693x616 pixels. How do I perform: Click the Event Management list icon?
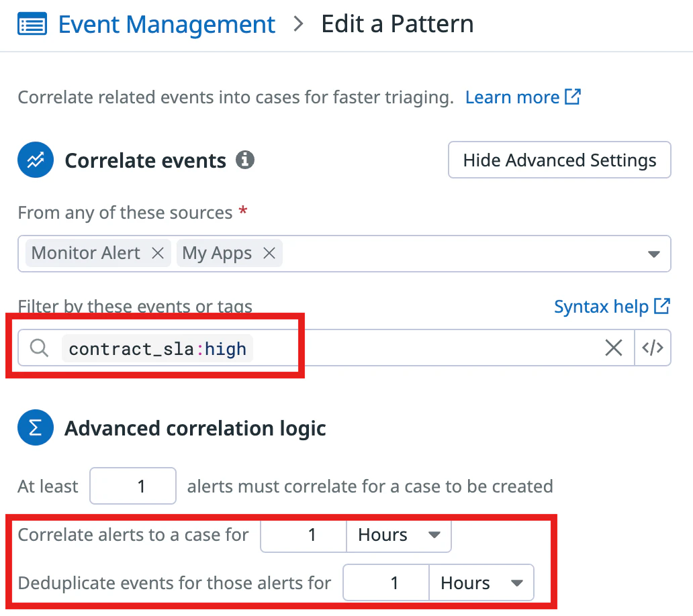tap(32, 24)
